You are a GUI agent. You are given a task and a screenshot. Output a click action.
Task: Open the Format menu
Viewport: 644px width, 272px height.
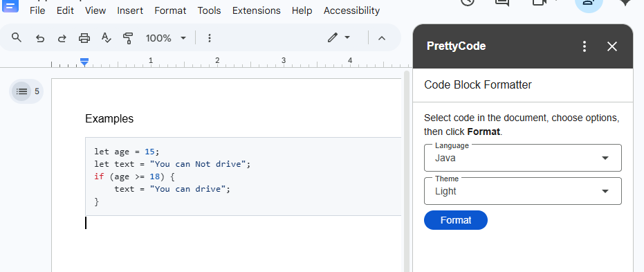click(x=170, y=10)
